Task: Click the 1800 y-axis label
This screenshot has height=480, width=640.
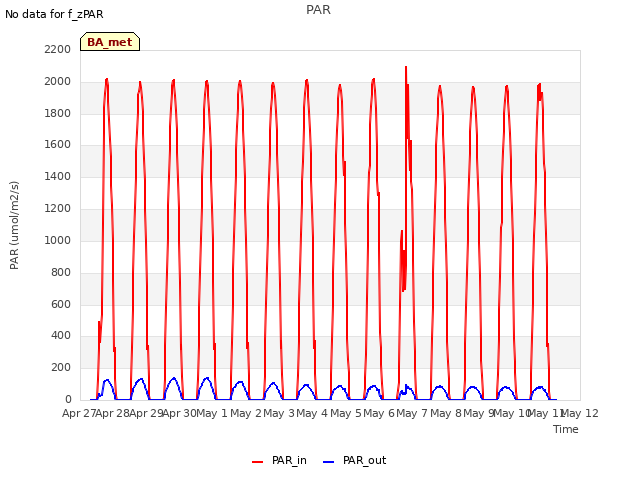Action: pyautogui.click(x=58, y=113)
